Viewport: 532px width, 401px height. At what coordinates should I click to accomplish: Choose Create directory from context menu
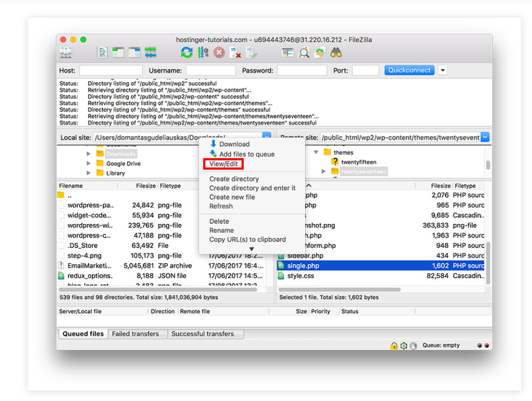[234, 179]
